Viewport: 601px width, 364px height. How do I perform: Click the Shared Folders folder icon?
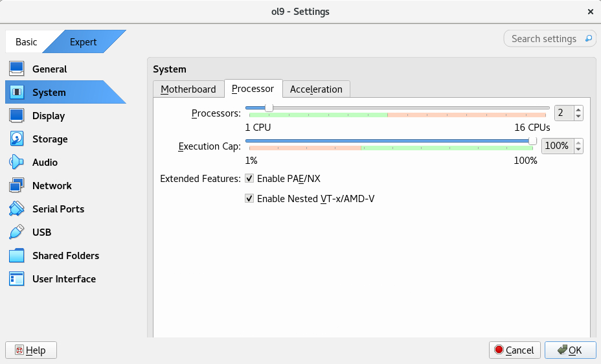tap(17, 255)
